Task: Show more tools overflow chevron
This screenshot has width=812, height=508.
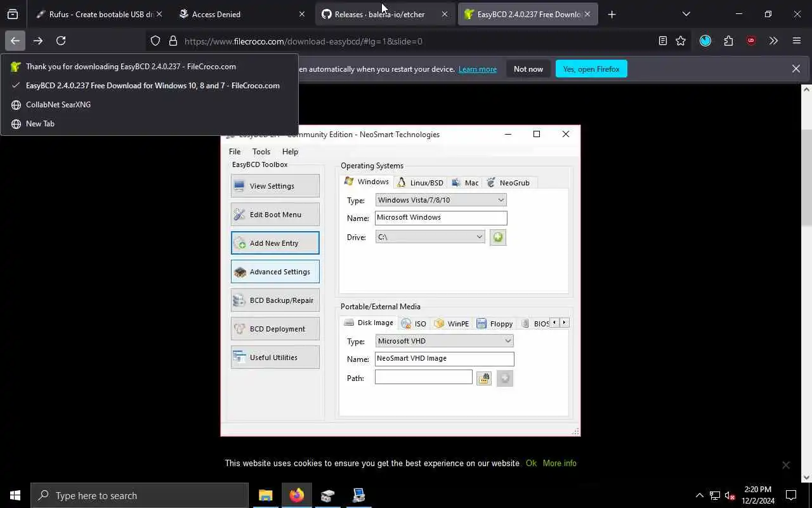Action: pyautogui.click(x=773, y=41)
